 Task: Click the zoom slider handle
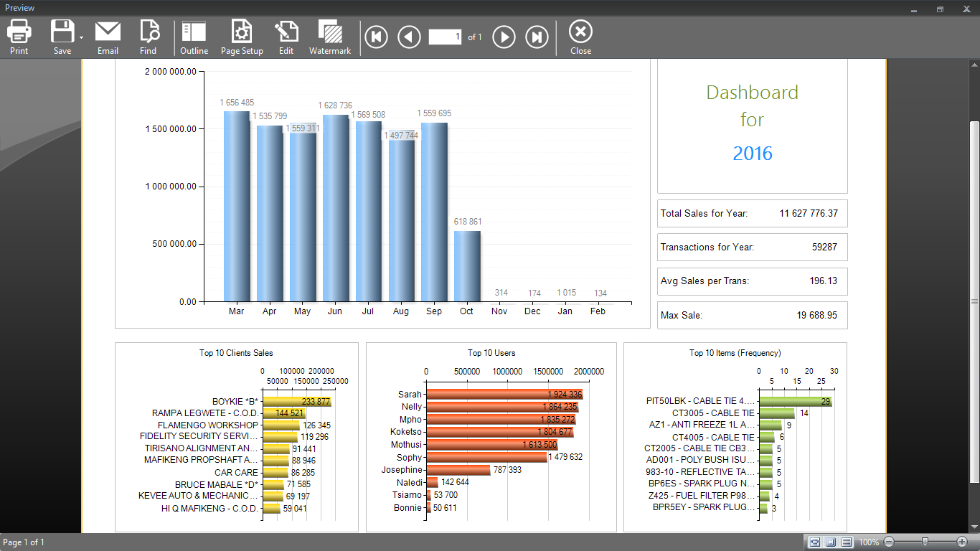click(925, 542)
